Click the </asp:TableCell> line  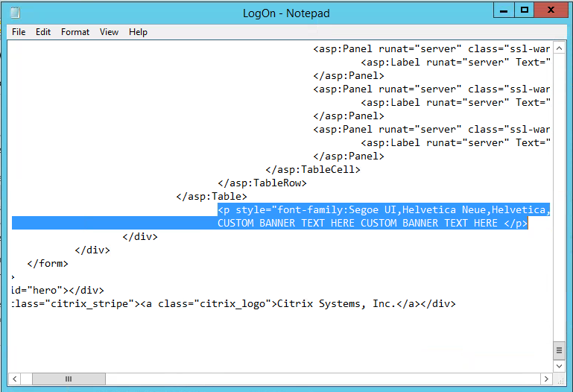click(313, 169)
